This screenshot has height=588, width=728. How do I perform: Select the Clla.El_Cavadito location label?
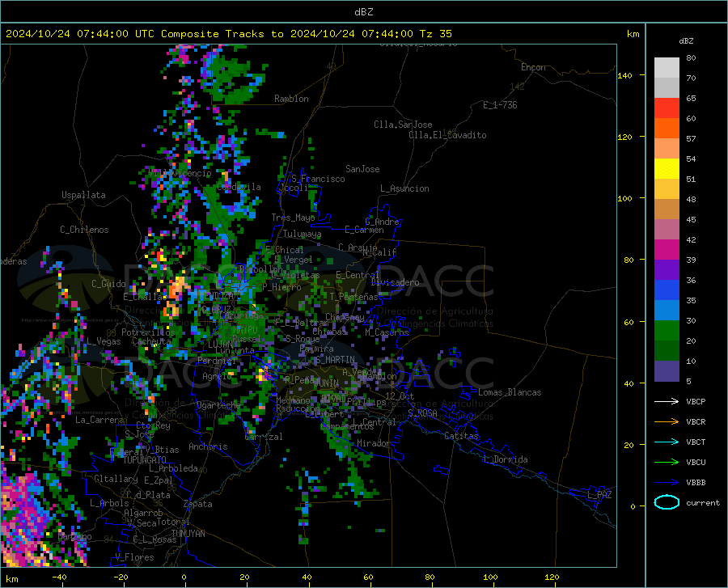[x=447, y=135]
